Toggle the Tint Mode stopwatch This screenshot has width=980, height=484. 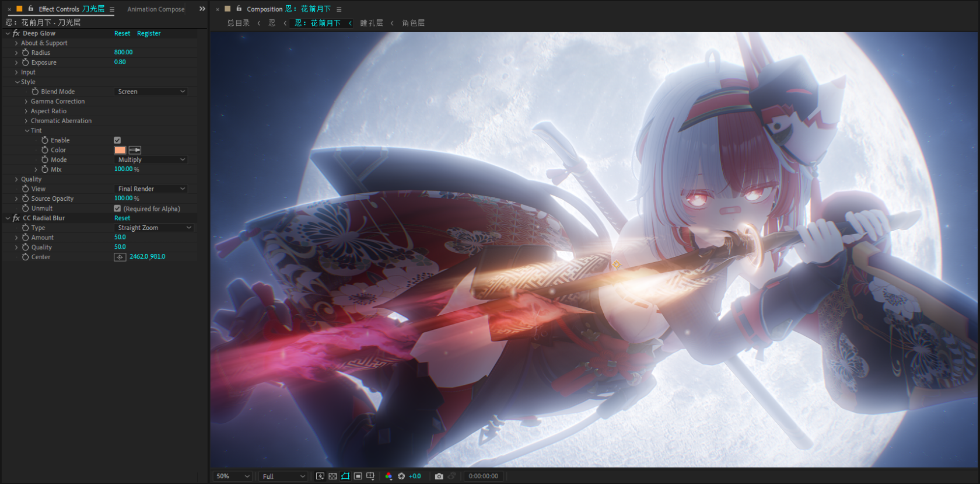pos(45,159)
